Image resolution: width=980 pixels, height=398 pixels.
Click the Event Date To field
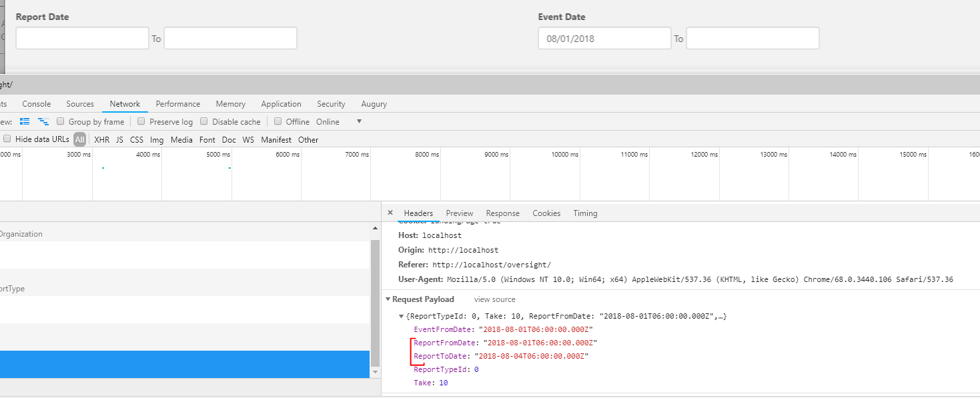[x=753, y=38]
